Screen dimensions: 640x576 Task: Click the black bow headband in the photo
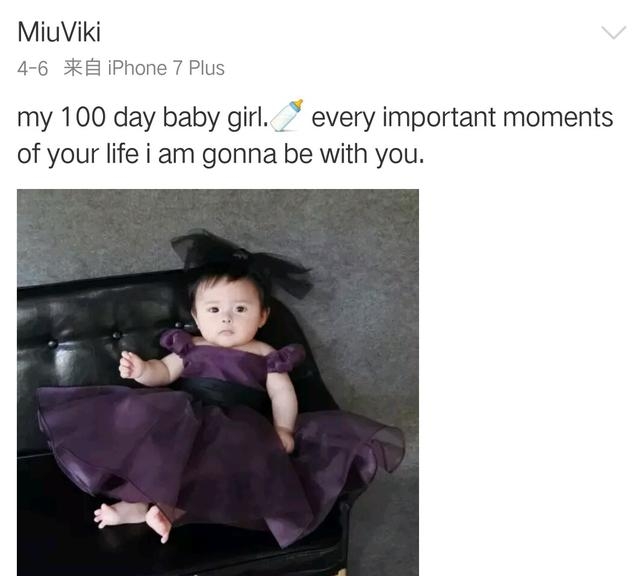[242, 259]
